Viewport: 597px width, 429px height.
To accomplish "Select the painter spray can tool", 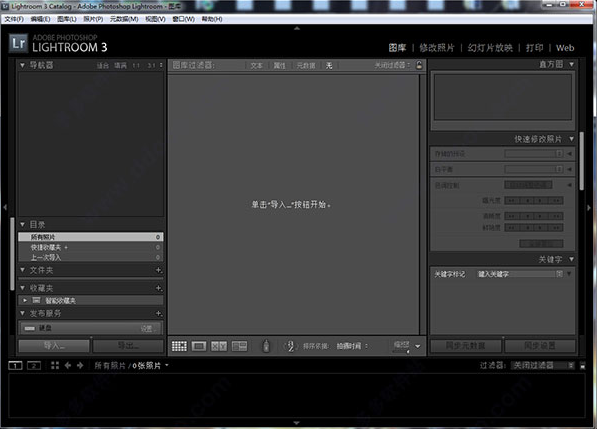I will coord(266,346).
